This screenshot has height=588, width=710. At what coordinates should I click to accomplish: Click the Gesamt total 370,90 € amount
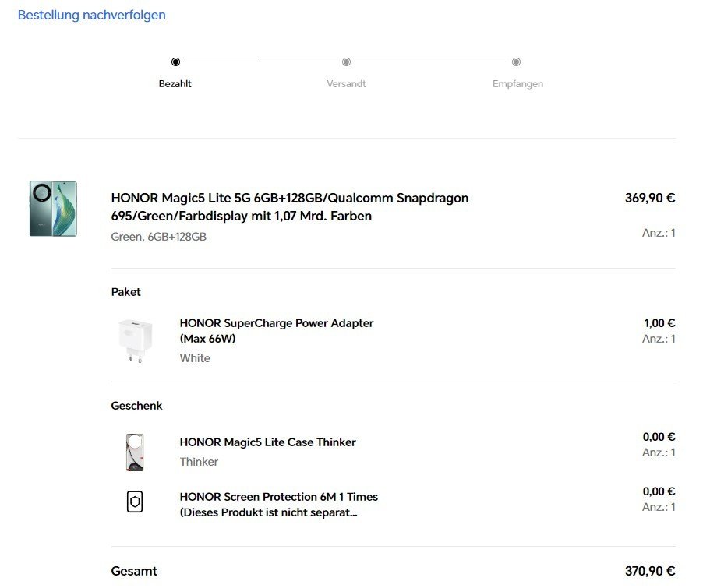tap(649, 571)
